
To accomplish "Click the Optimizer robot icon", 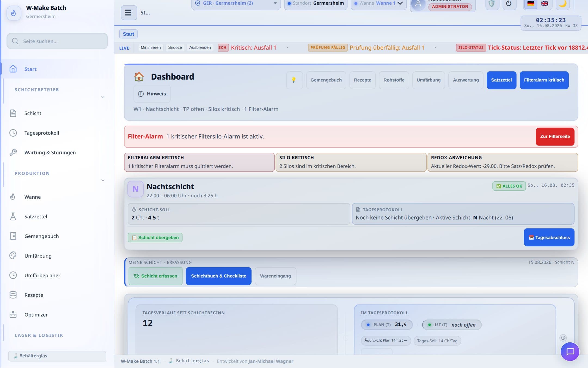I will point(13,315).
